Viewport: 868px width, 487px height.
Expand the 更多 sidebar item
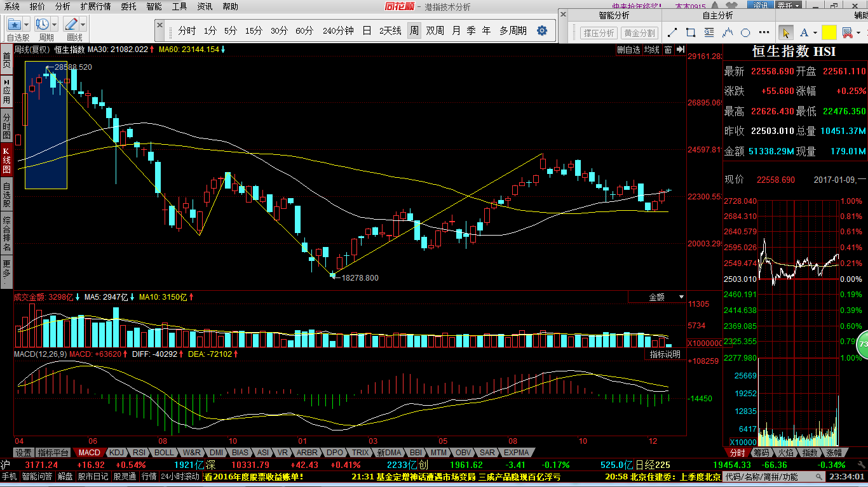point(6,270)
